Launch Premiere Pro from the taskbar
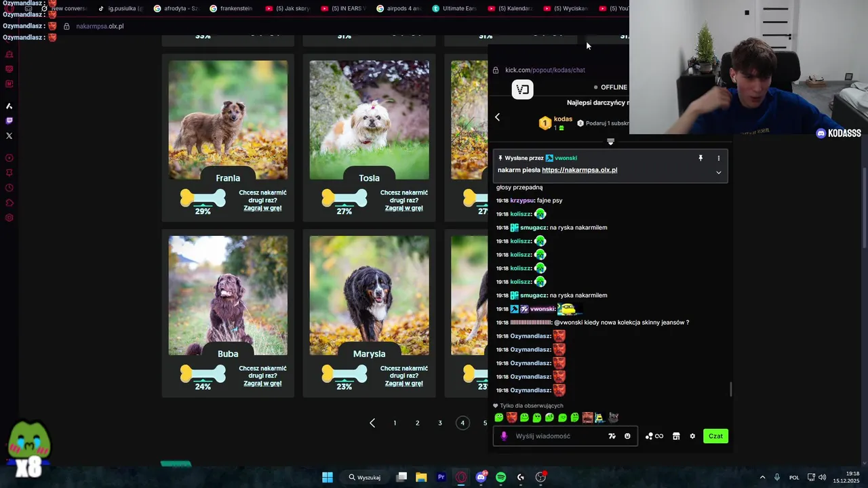 441,477
